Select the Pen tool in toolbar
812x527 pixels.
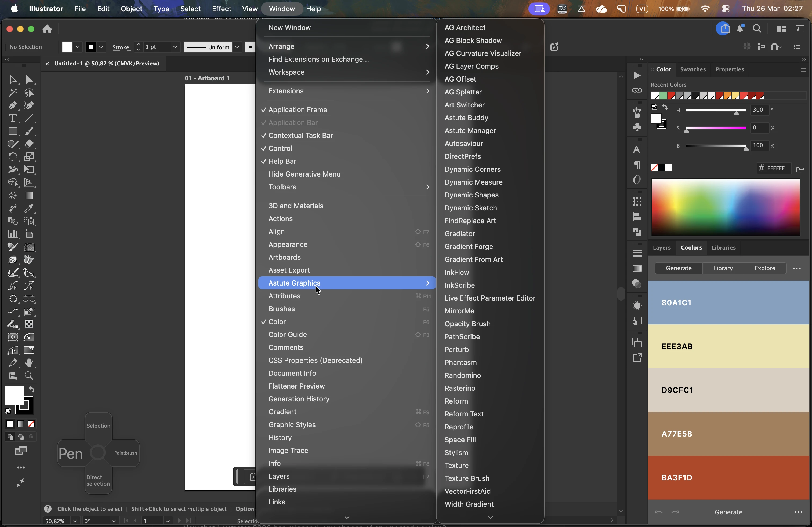13,106
